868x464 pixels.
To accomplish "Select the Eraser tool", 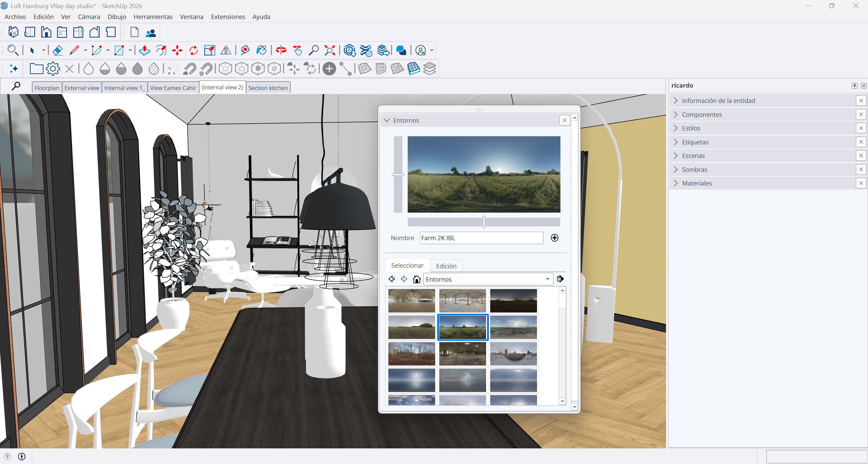I will (58, 50).
